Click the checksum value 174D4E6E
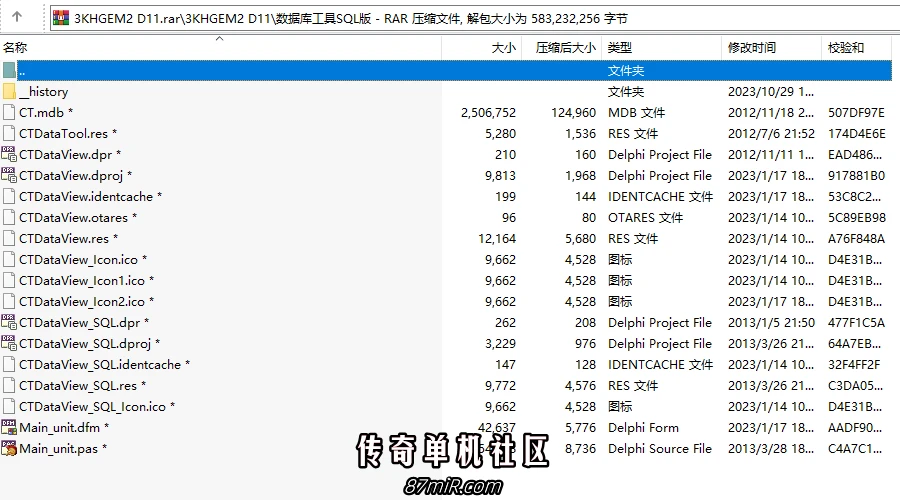Screen dimensions: 900x500 (856, 134)
